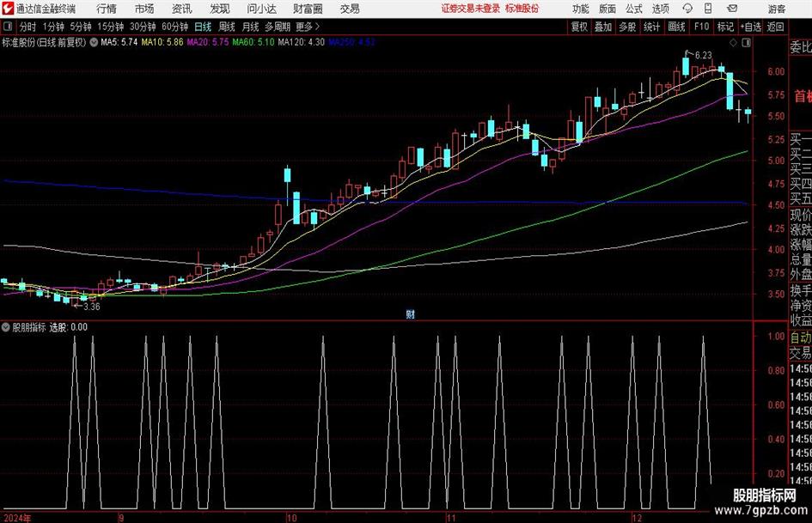Screen dimensions: 812x523
Task: Click the 统计 statistics button
Action: (x=651, y=27)
